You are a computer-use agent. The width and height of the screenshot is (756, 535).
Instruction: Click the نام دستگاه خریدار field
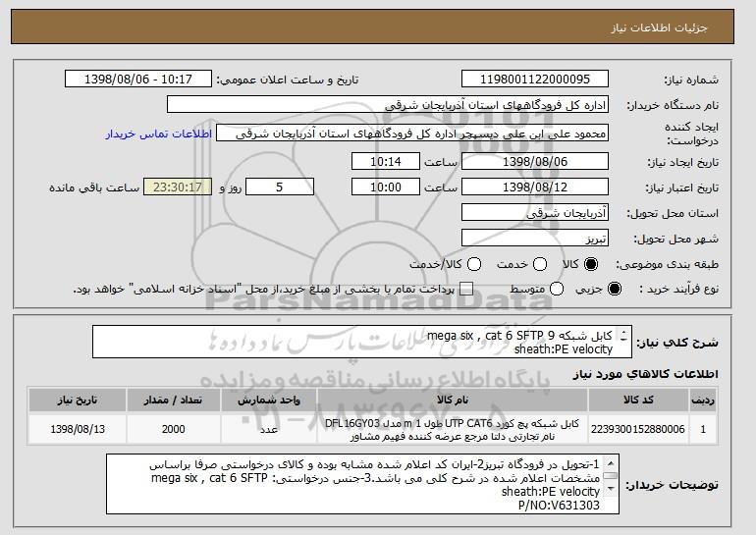pos(388,105)
